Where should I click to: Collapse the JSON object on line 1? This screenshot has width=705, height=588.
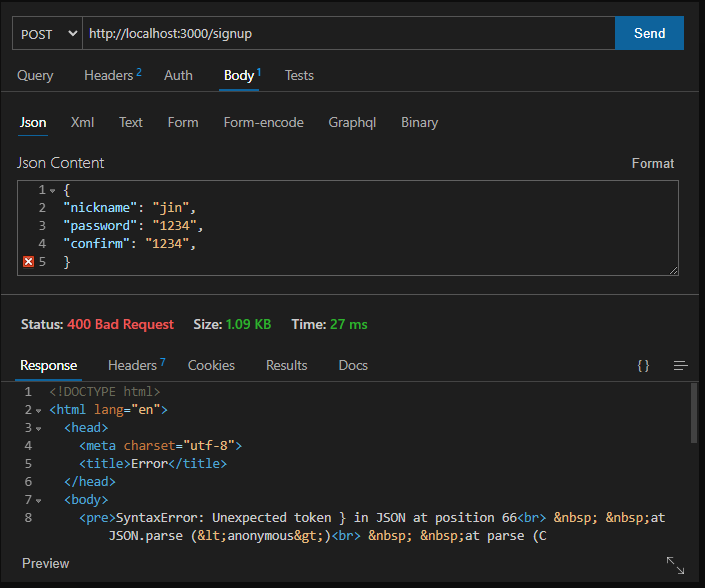pos(53,191)
